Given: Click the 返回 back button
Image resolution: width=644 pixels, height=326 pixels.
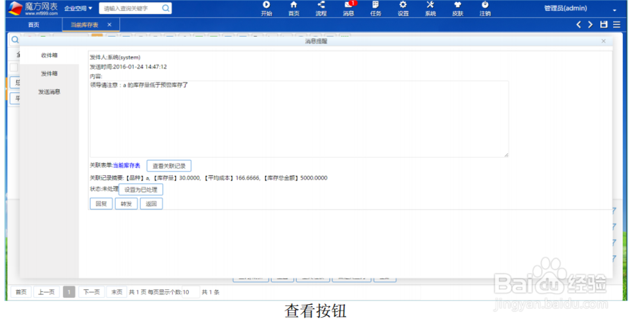Looking at the screenshot, I should tap(151, 204).
